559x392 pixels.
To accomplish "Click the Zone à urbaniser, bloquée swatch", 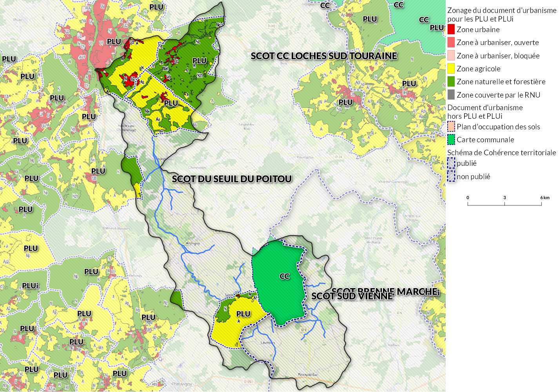I will 451,56.
